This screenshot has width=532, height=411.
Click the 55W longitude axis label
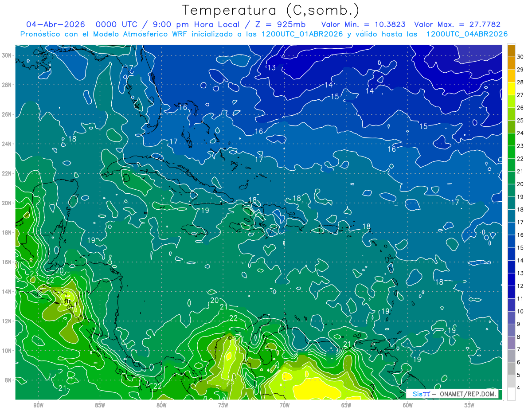pyautogui.click(x=469, y=405)
